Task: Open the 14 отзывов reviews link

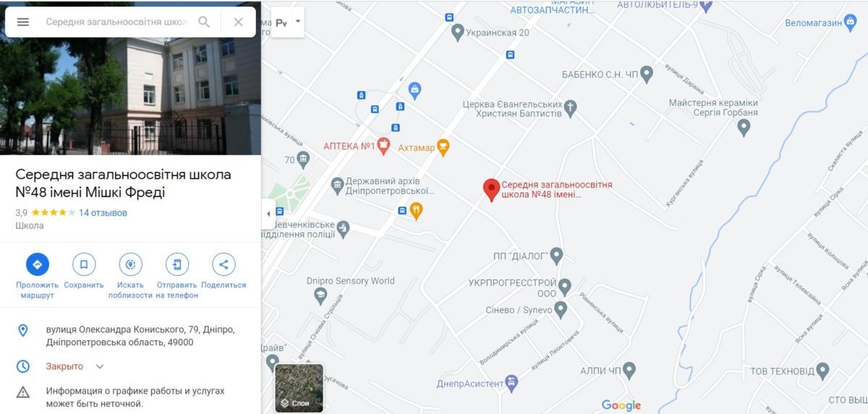Action: point(103,213)
